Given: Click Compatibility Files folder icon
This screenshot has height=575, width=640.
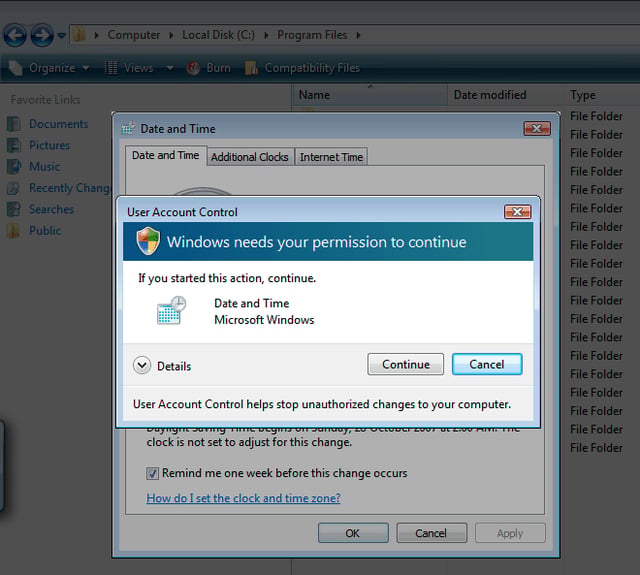Looking at the screenshot, I should tap(251, 68).
